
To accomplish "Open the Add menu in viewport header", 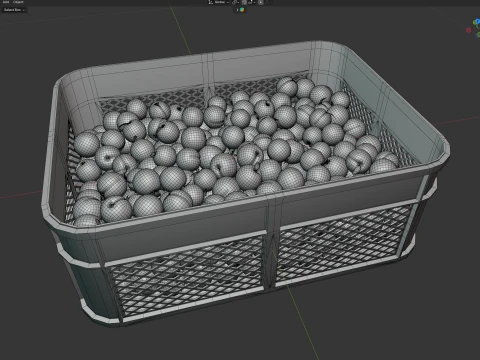I will click(6, 2).
